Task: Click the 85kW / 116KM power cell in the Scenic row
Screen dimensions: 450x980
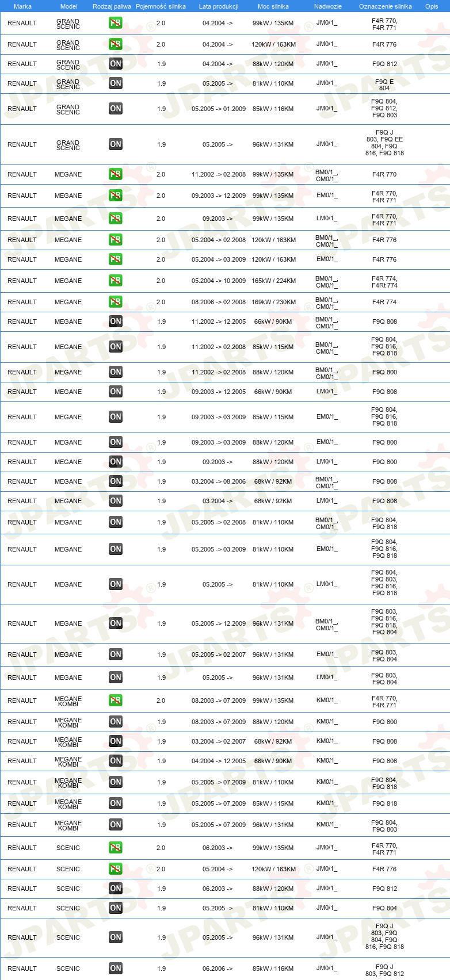Action: tap(273, 968)
